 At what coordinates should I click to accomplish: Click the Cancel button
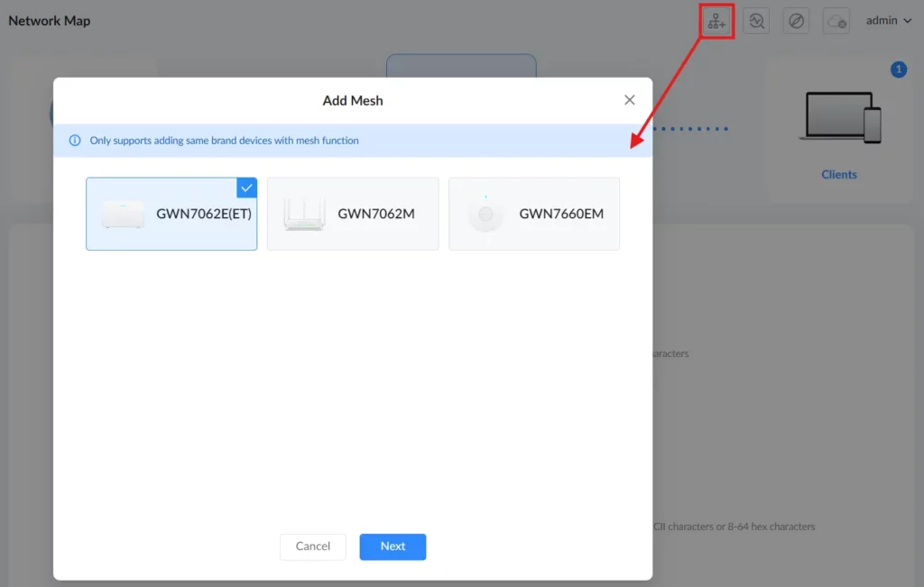click(x=313, y=546)
